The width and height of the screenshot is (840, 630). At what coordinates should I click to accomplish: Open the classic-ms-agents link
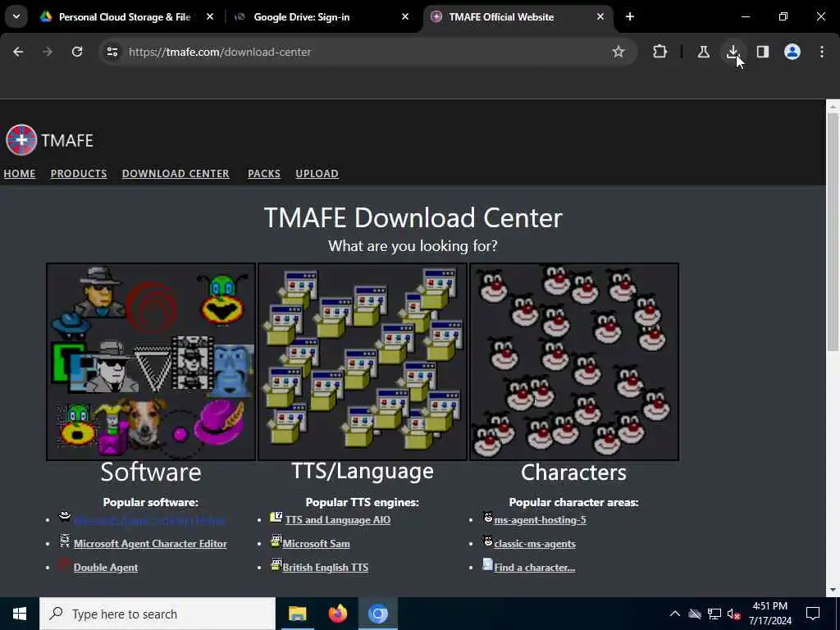(x=535, y=543)
